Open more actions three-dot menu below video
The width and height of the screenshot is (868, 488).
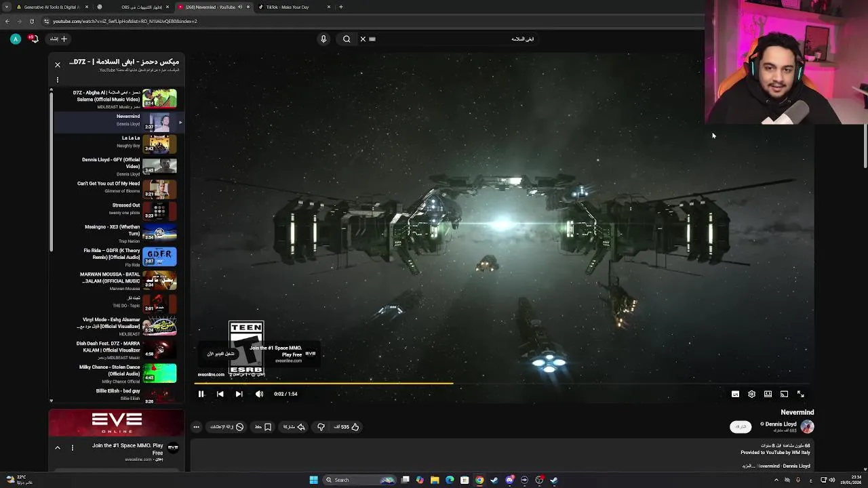click(x=196, y=427)
